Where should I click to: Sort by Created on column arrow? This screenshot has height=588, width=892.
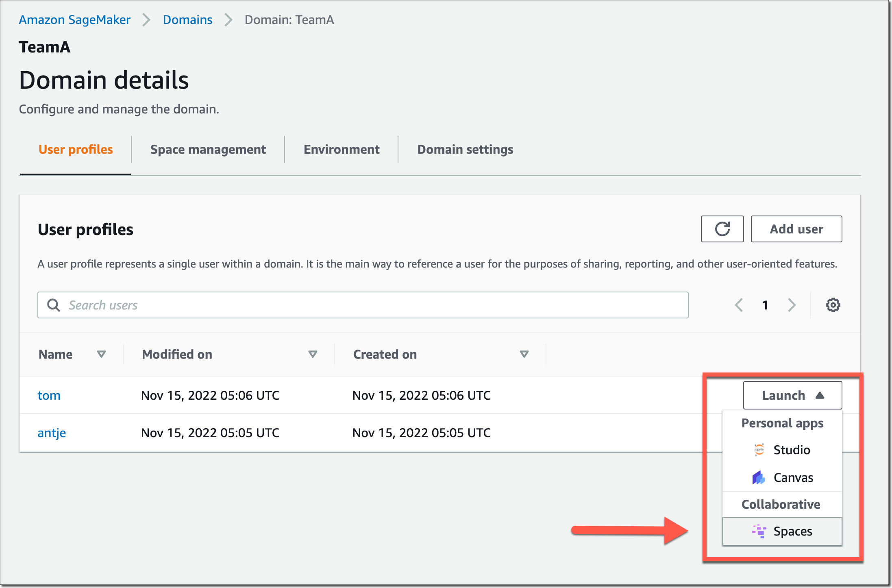(x=524, y=354)
